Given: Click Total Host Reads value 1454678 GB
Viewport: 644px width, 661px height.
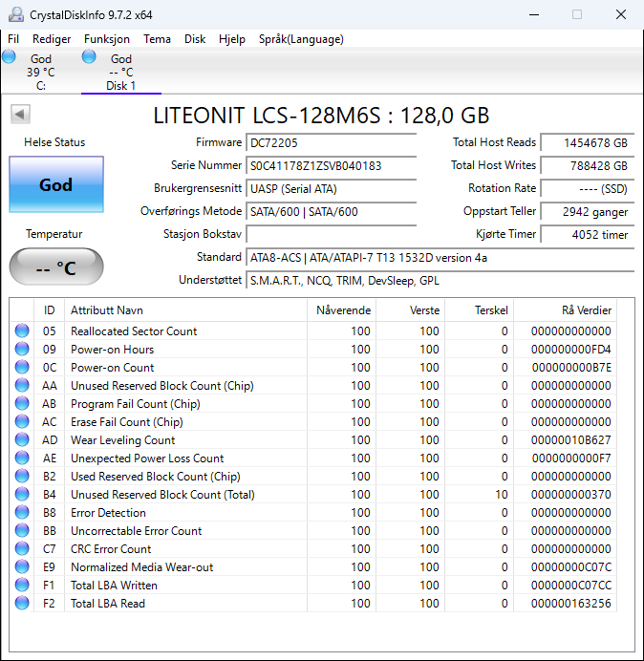Looking at the screenshot, I should tap(588, 143).
